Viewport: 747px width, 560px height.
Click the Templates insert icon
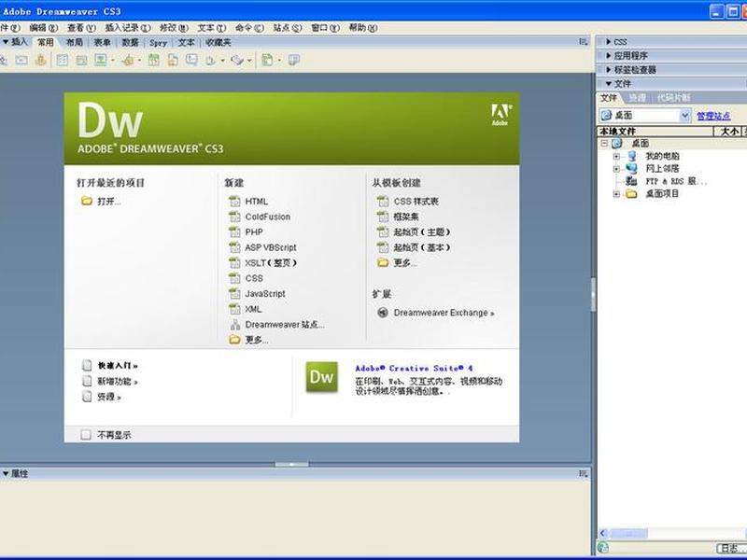[x=267, y=60]
